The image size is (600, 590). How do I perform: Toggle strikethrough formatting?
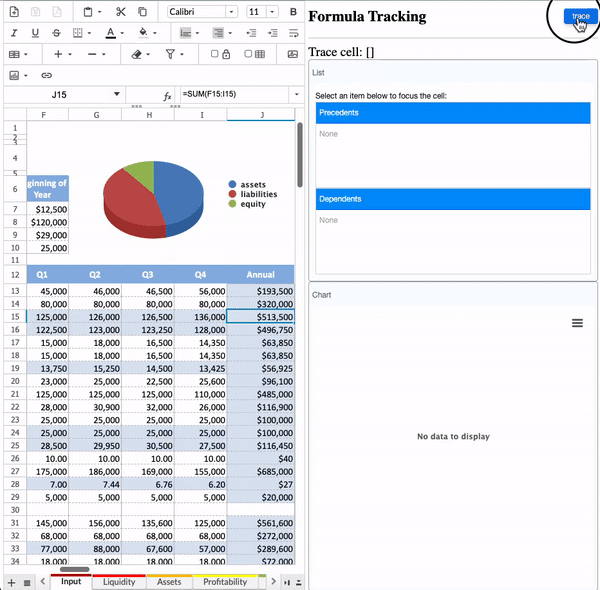(x=57, y=33)
